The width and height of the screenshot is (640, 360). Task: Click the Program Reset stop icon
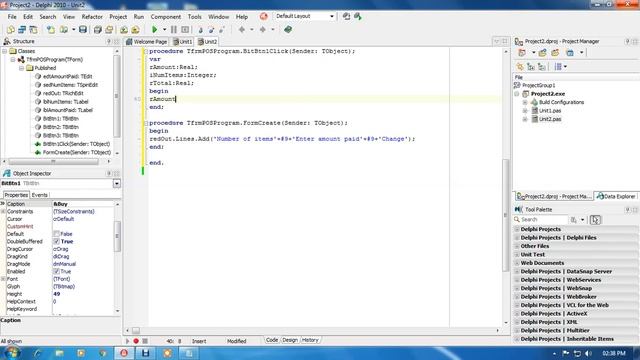tap(185, 29)
